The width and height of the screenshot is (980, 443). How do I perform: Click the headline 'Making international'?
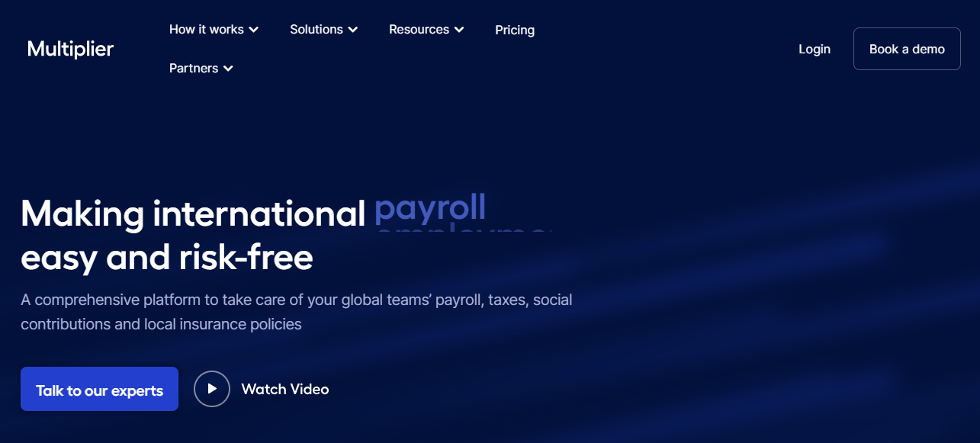coord(193,213)
